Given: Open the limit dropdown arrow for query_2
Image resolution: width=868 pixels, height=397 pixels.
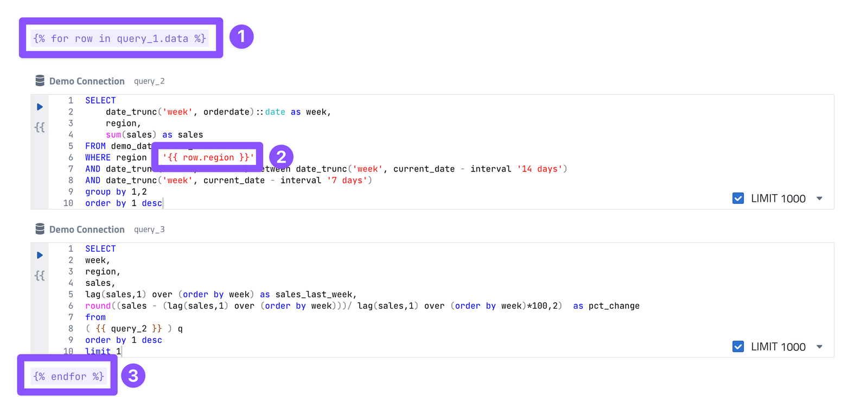Looking at the screenshot, I should [x=819, y=198].
